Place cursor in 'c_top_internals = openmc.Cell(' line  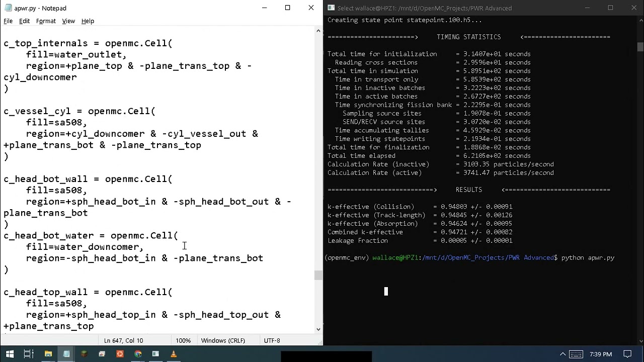[x=88, y=43]
